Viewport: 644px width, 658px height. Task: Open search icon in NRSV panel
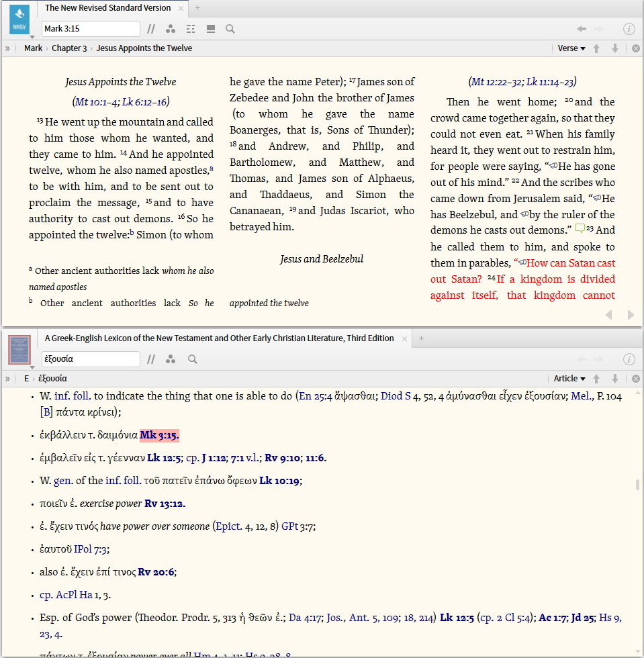pyautogui.click(x=230, y=28)
